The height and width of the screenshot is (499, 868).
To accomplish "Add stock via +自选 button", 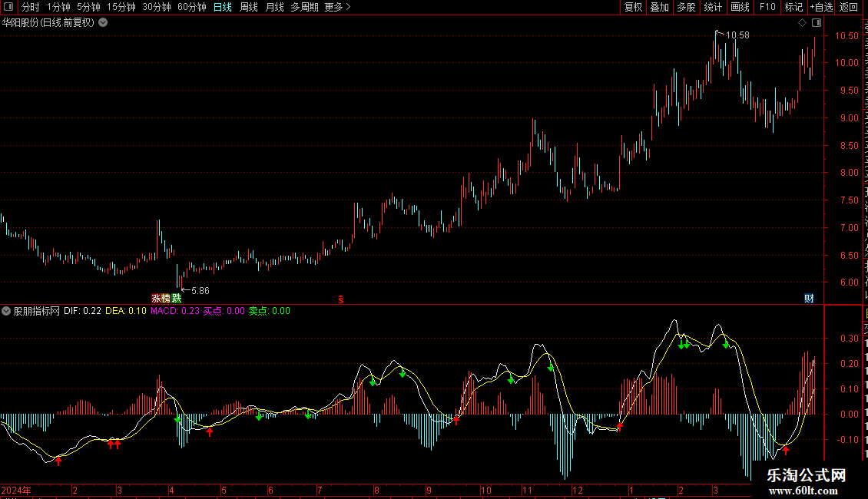I will point(821,7).
